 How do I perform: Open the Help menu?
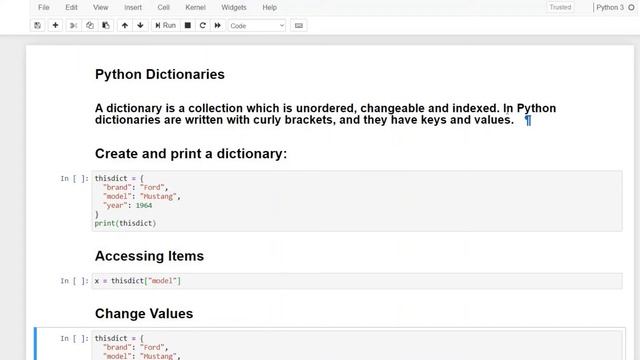click(269, 7)
